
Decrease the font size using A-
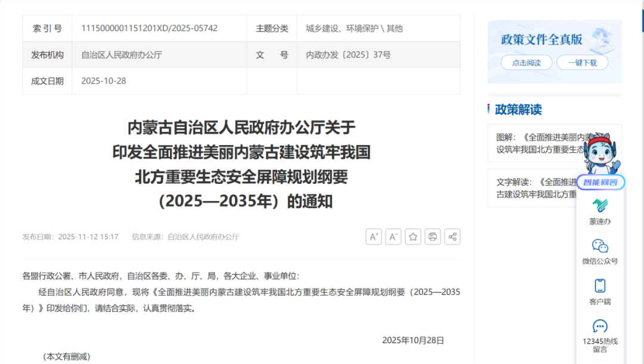(x=393, y=236)
